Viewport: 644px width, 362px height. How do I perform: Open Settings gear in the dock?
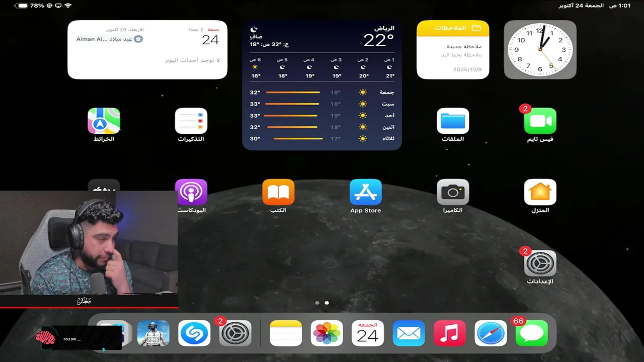pos(235,333)
